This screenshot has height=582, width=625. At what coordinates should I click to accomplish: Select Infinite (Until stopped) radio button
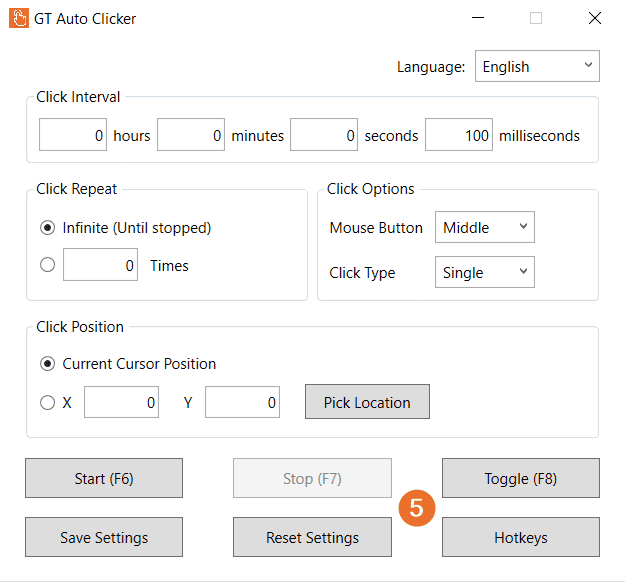pyautogui.click(x=47, y=228)
